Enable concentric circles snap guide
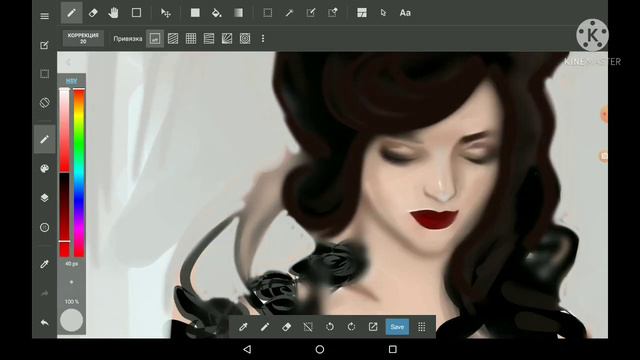The width and height of the screenshot is (640, 360). (245, 39)
